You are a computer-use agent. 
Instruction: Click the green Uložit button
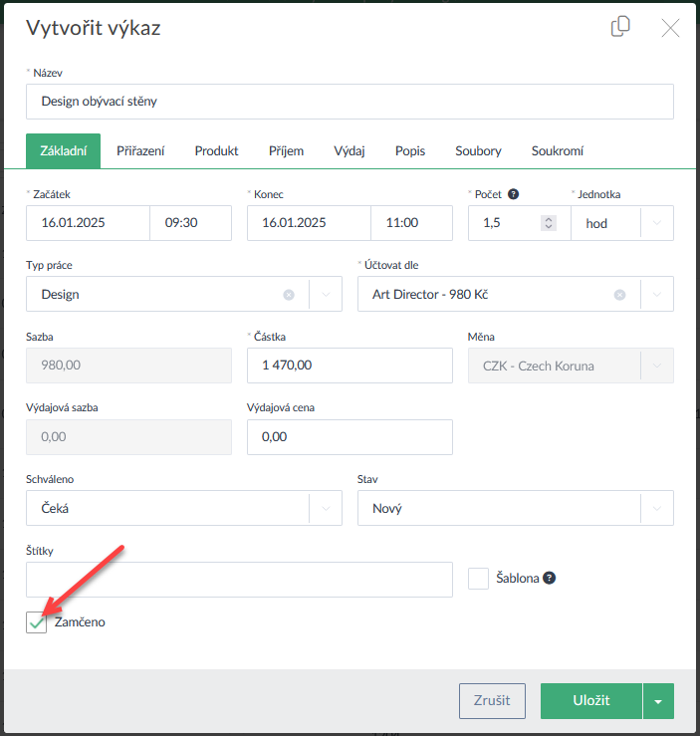click(x=590, y=700)
